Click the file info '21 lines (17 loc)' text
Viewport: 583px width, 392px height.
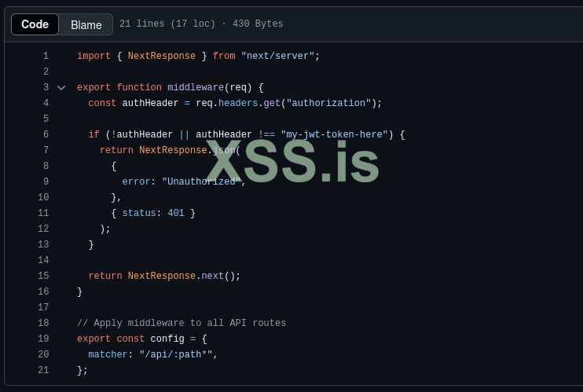(167, 24)
